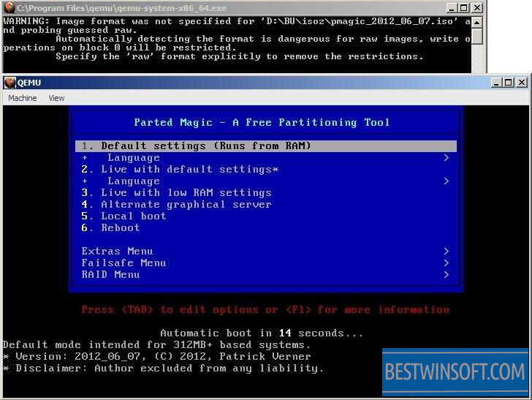Click the Disclaimer line text
Image resolution: width=532 pixels, height=400 pixels.
coord(163,369)
